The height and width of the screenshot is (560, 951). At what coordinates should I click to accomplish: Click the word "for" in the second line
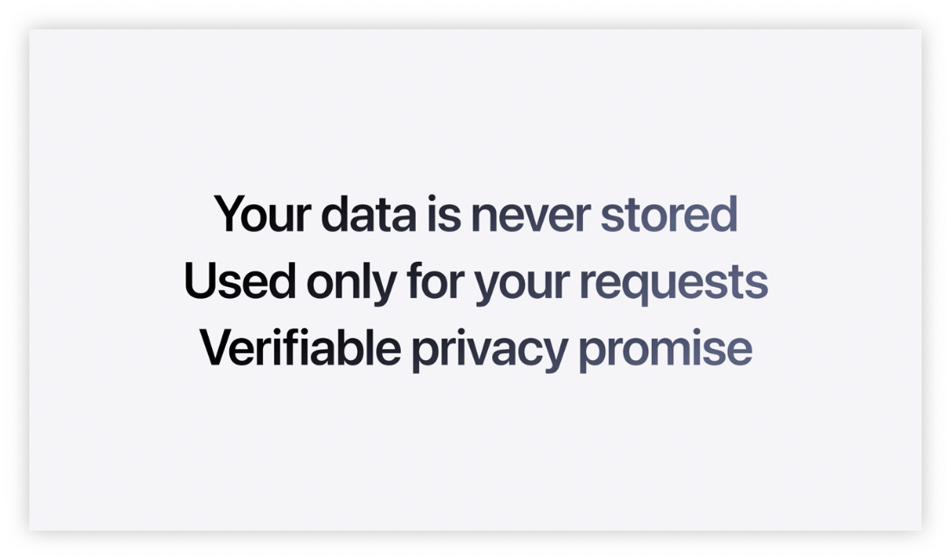[x=434, y=281]
